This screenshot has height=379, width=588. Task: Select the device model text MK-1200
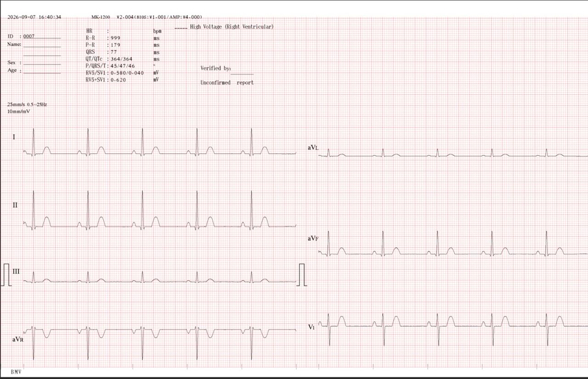point(101,17)
